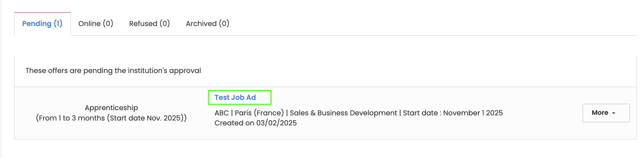Click the Apprenticeship contract type label
Screen dimensions: 644x158
pos(111,108)
